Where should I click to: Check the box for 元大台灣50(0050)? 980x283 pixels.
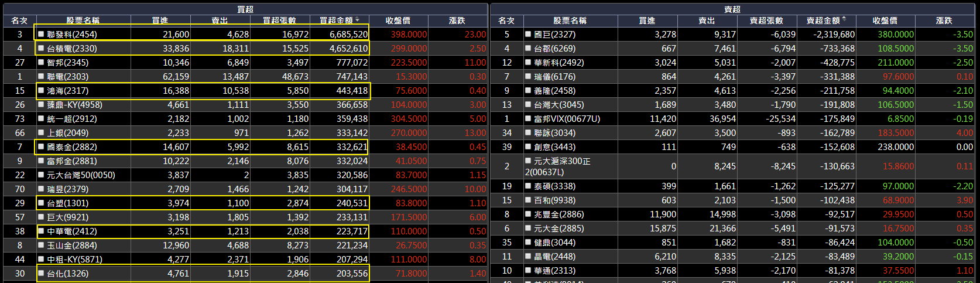pyautogui.click(x=41, y=175)
